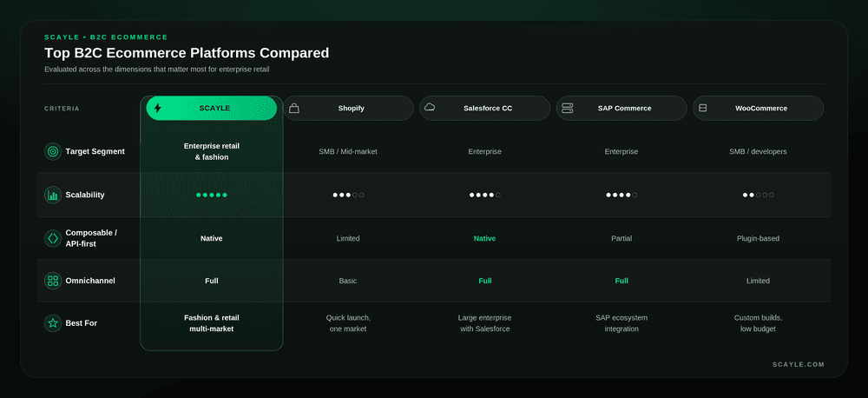Click green 'Native' under Salesforce CC
The image size is (868, 398).
[484, 238]
